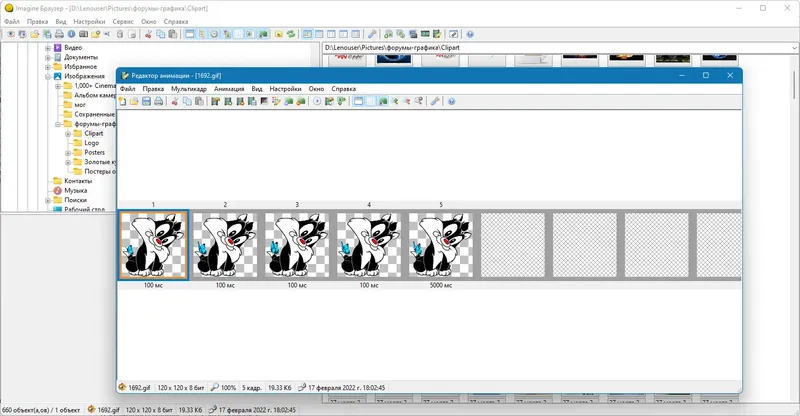Viewport: 800px width, 416px height.
Task: Open Справка menu in Animation Editor
Action: coord(343,89)
